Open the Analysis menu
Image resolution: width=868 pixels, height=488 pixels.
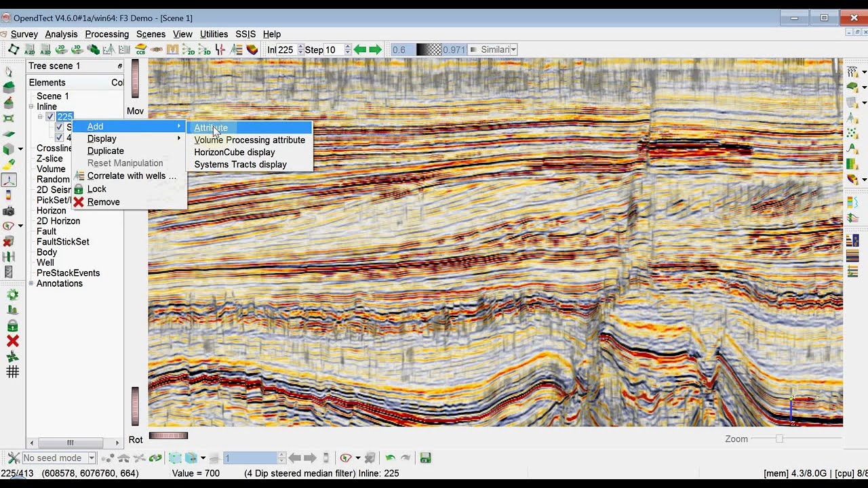[62, 34]
